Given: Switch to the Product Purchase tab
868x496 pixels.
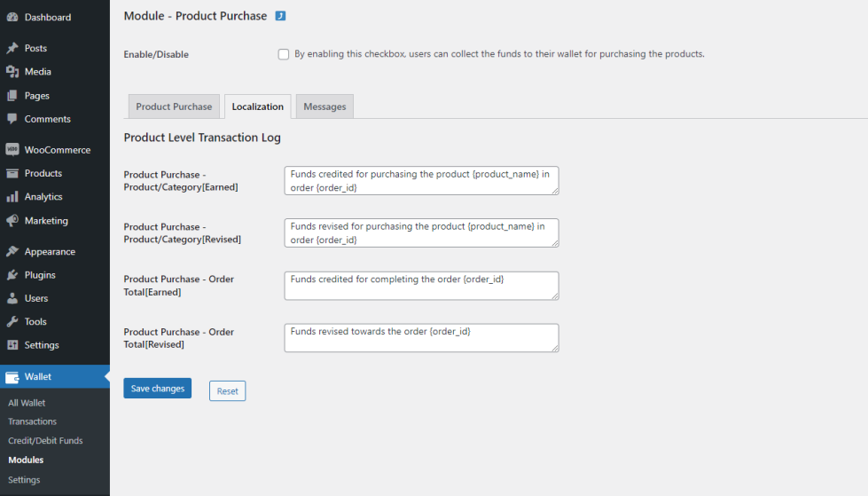Looking at the screenshot, I should point(174,106).
